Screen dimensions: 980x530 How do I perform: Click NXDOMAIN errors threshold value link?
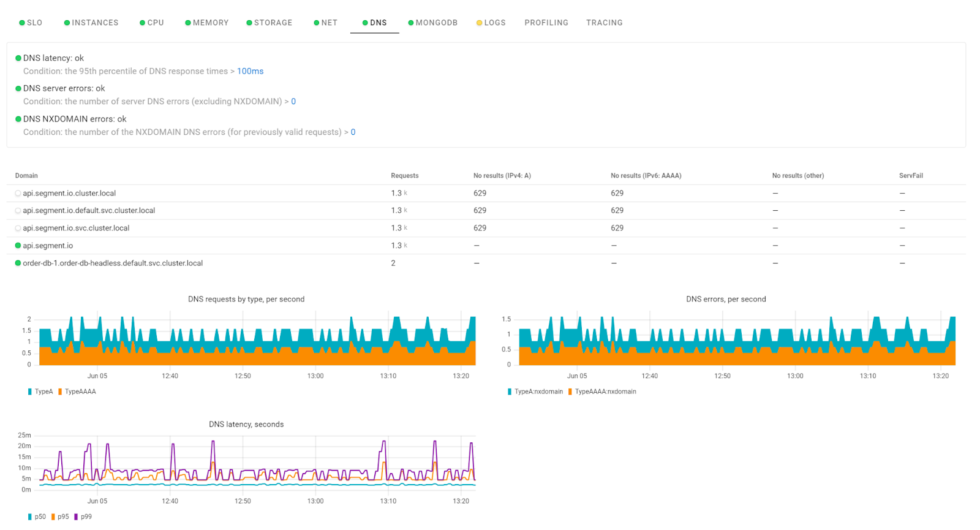coord(353,132)
